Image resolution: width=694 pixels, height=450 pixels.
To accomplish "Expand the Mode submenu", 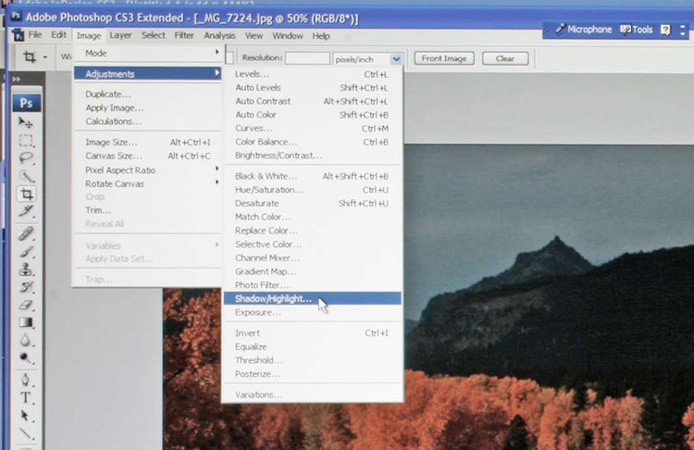I will coord(150,53).
